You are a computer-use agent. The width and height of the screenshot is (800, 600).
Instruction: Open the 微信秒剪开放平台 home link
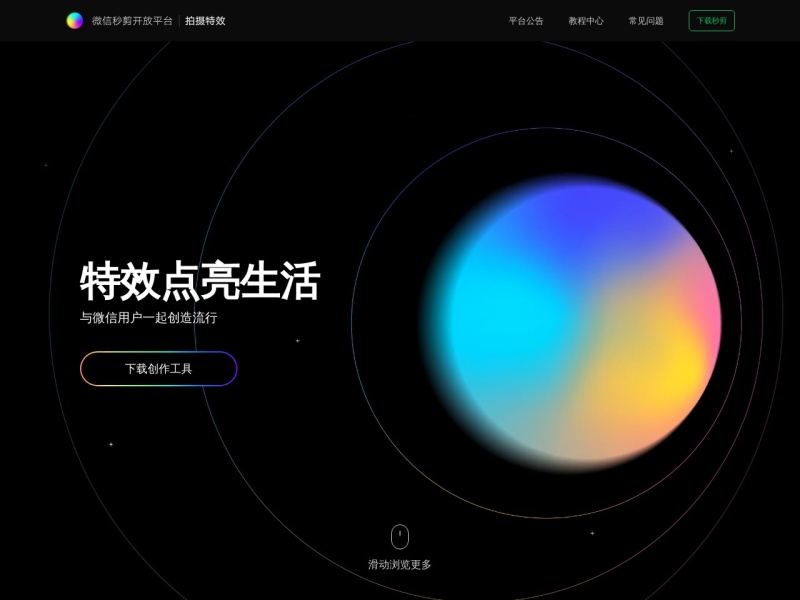pyautogui.click(x=132, y=20)
